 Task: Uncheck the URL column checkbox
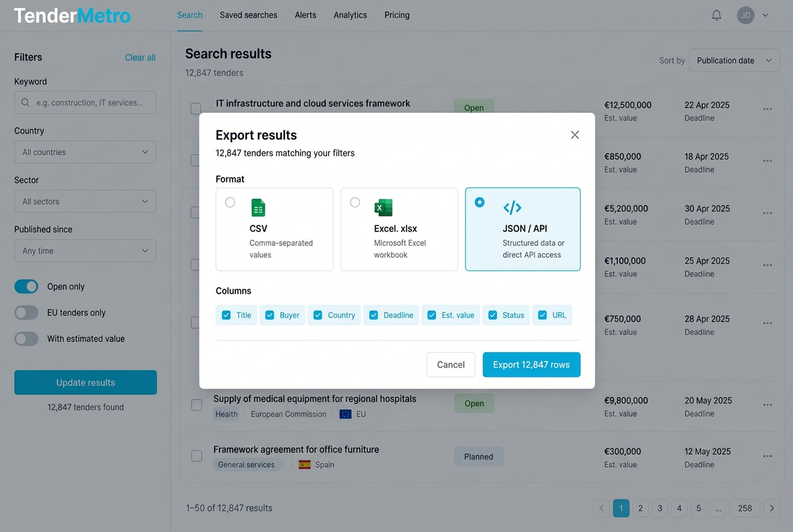(x=543, y=315)
